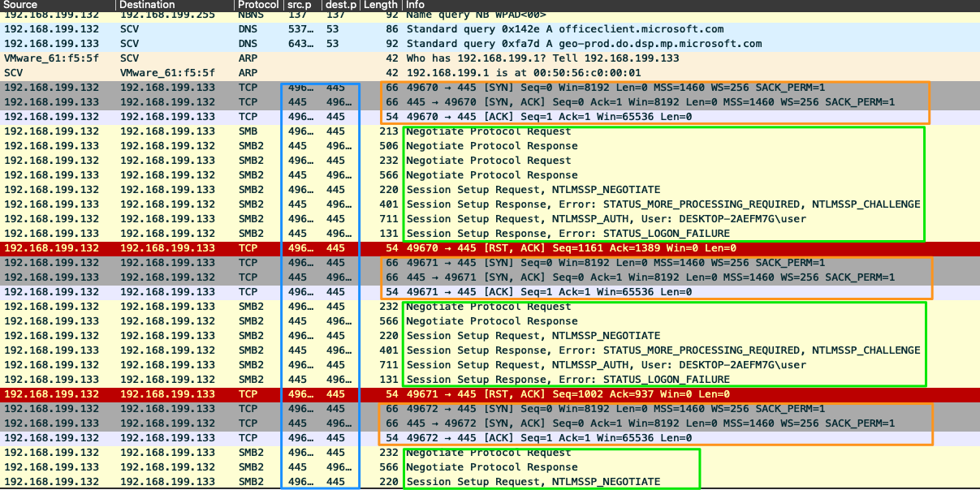Click the Length column header
Screen dimensions: 980x490
[380, 5]
